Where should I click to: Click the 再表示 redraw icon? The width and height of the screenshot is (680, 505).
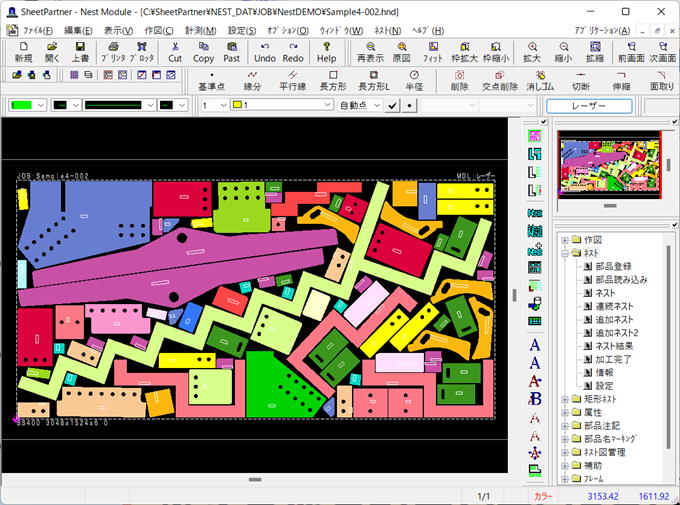point(370,52)
